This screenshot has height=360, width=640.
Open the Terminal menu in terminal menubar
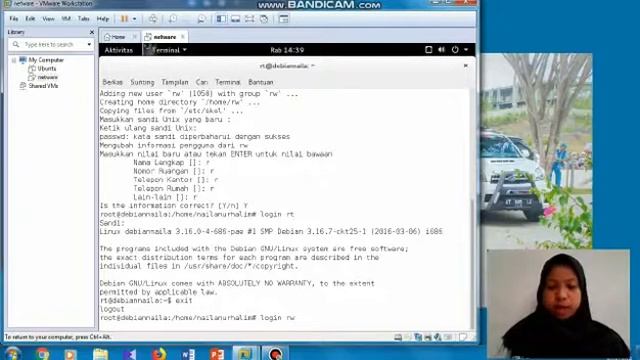(228, 82)
